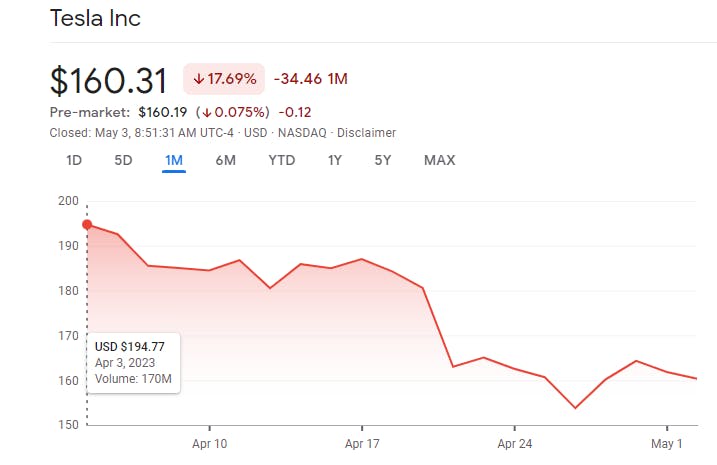Screen dimensions: 717x465
Task: Click the $160.31 current price
Action: click(x=110, y=82)
